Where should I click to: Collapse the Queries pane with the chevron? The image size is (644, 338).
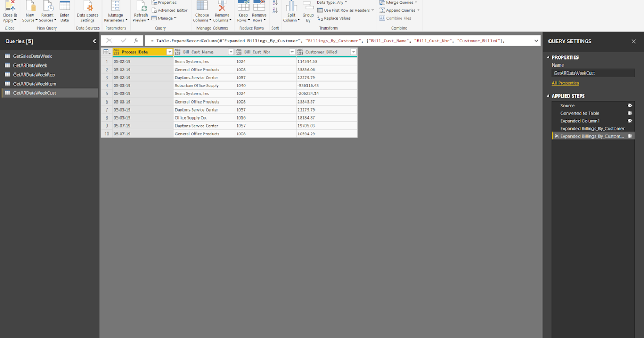click(x=94, y=41)
